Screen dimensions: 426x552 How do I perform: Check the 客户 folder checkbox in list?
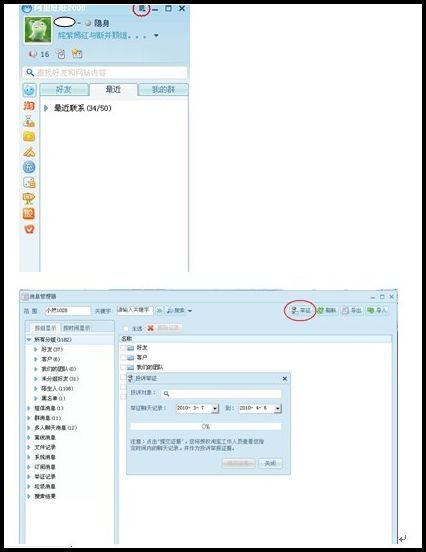(x=123, y=358)
